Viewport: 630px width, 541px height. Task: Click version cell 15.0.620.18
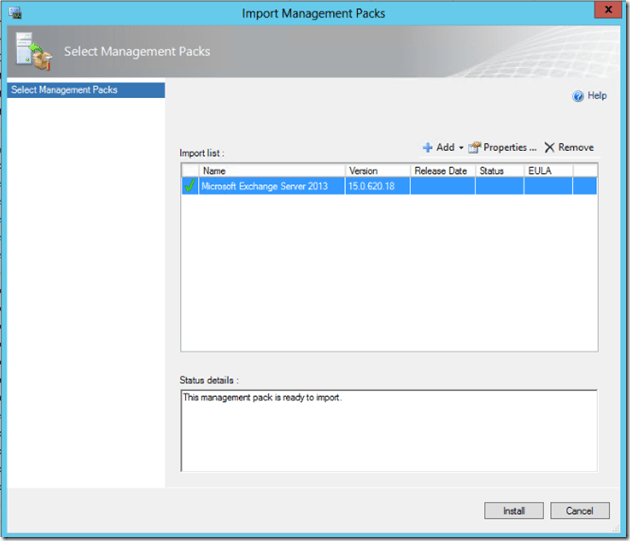pos(376,186)
